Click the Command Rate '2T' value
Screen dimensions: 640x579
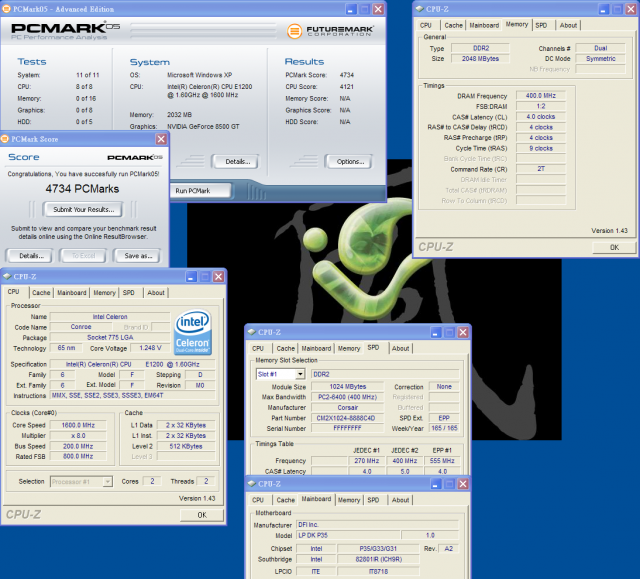pyautogui.click(x=541, y=169)
